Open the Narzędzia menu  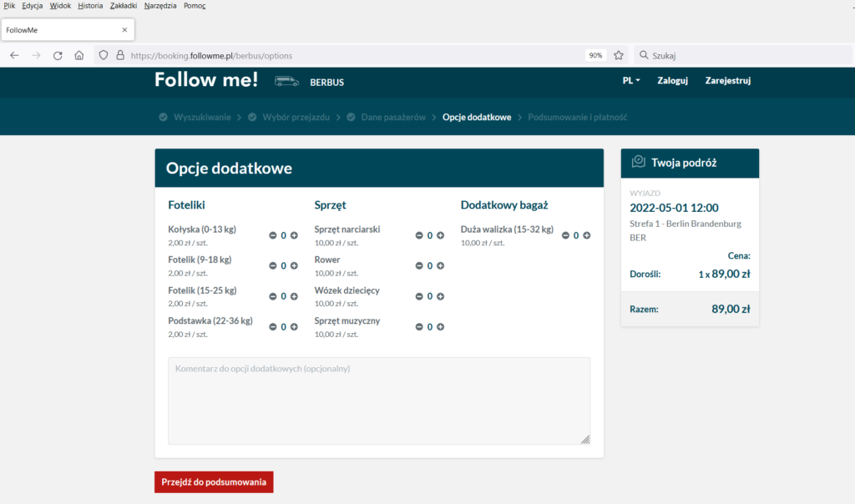click(159, 6)
